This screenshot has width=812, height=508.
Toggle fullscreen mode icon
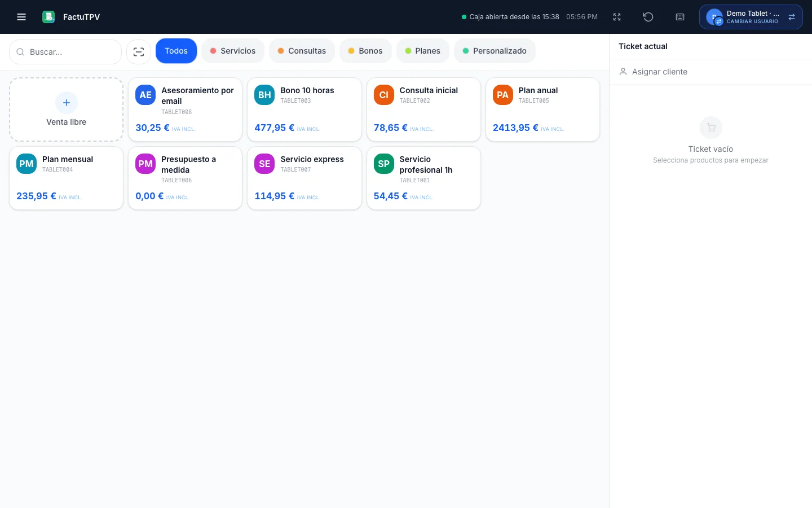coord(617,17)
